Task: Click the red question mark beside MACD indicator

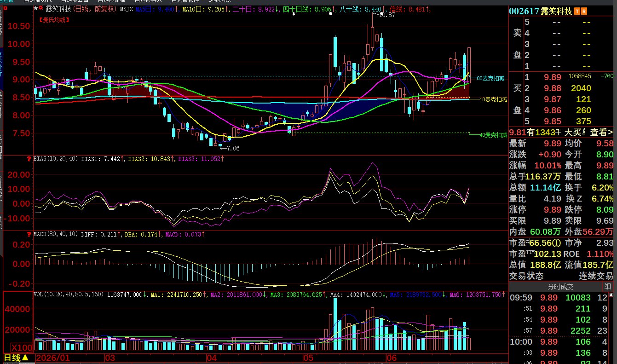Action: click(30, 234)
